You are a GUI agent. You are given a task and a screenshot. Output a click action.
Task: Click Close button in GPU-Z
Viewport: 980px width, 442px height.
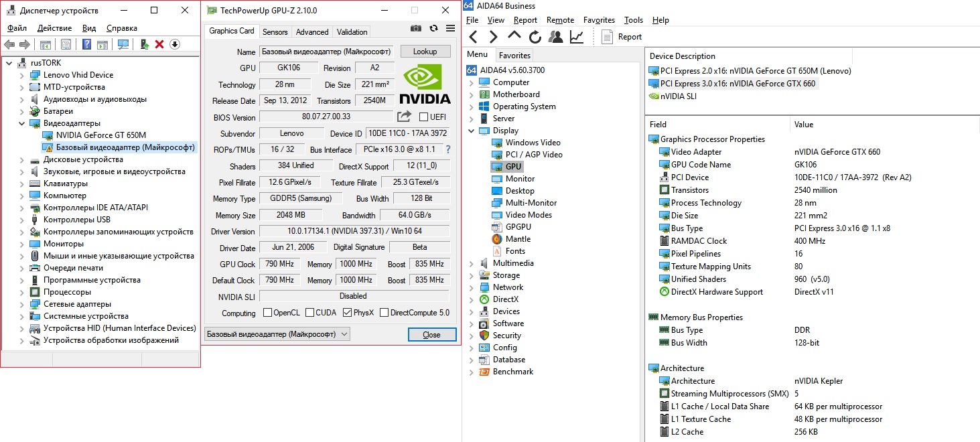[x=432, y=335]
